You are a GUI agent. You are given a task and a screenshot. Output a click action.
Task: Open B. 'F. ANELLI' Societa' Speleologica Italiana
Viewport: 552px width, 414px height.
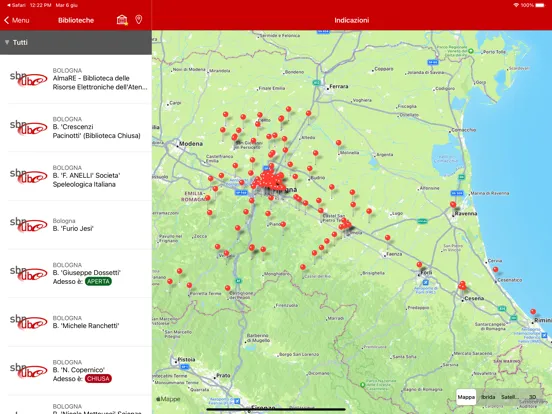tap(76, 176)
